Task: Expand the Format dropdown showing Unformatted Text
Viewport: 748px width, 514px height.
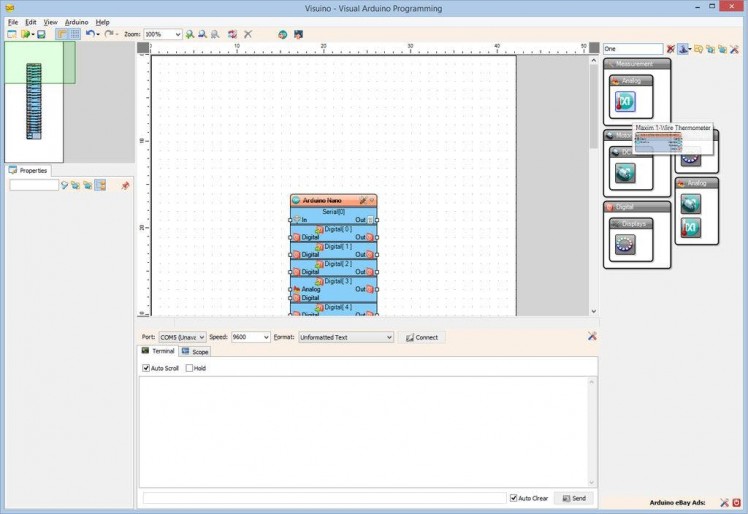Action: point(388,337)
